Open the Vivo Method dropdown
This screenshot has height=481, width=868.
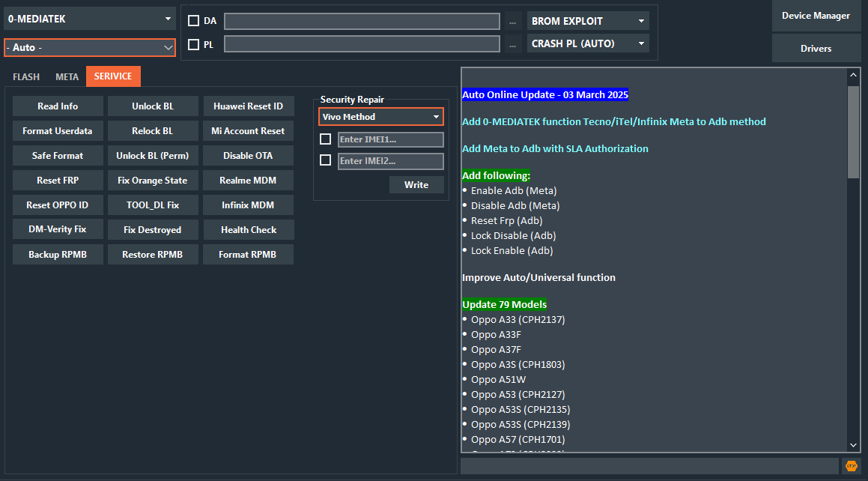click(381, 117)
